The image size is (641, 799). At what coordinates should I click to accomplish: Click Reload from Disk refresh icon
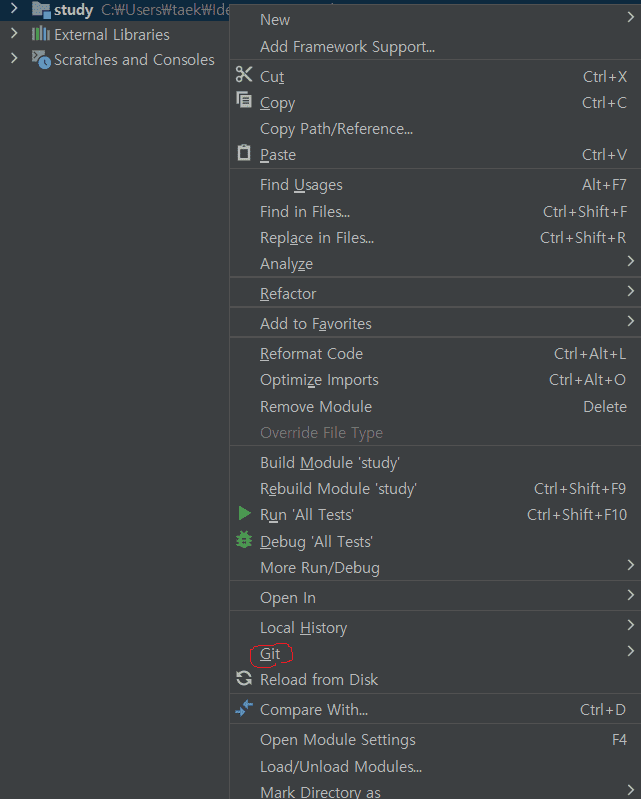(x=244, y=679)
